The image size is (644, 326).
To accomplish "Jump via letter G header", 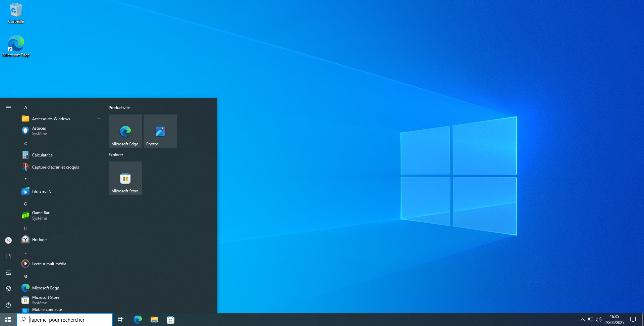I will 25,204.
